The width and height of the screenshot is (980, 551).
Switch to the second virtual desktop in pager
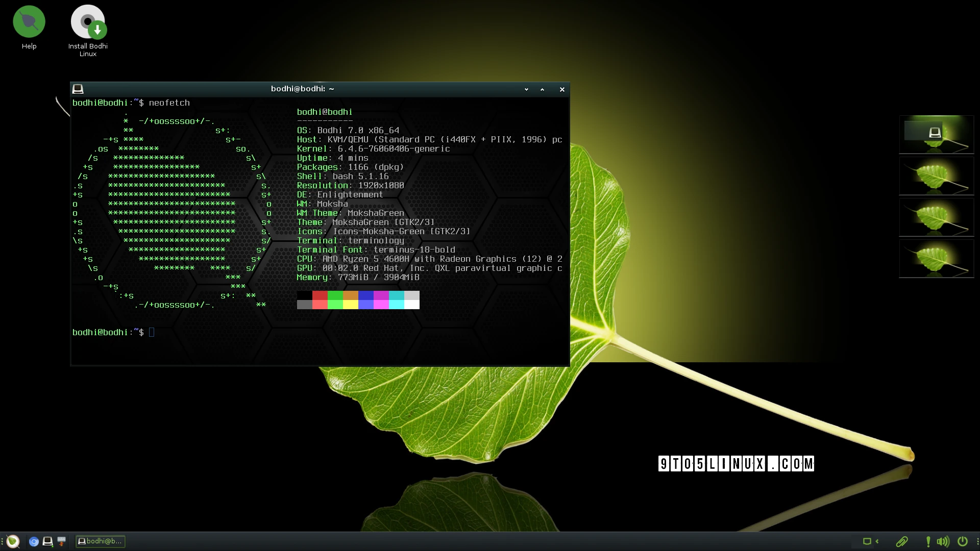pos(937,176)
